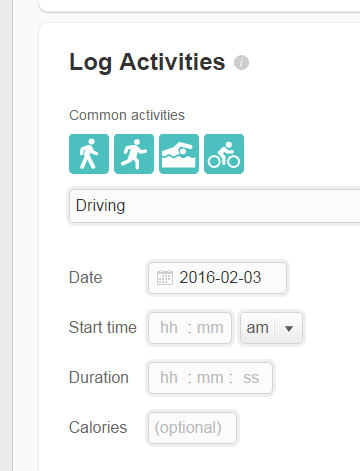Expand the dropdown arrow next to am
The image size is (360, 471).
289,329
